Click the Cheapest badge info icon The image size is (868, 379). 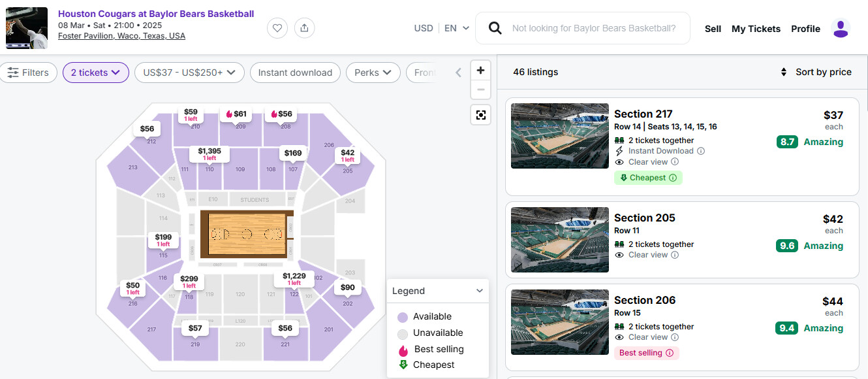673,178
